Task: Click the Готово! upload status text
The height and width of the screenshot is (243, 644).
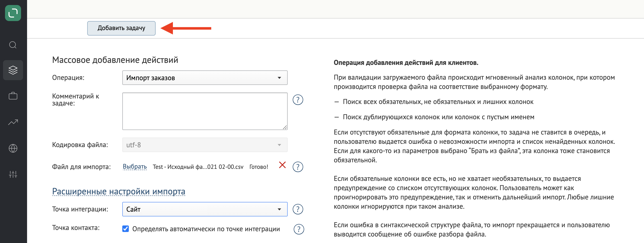Action: (x=259, y=167)
